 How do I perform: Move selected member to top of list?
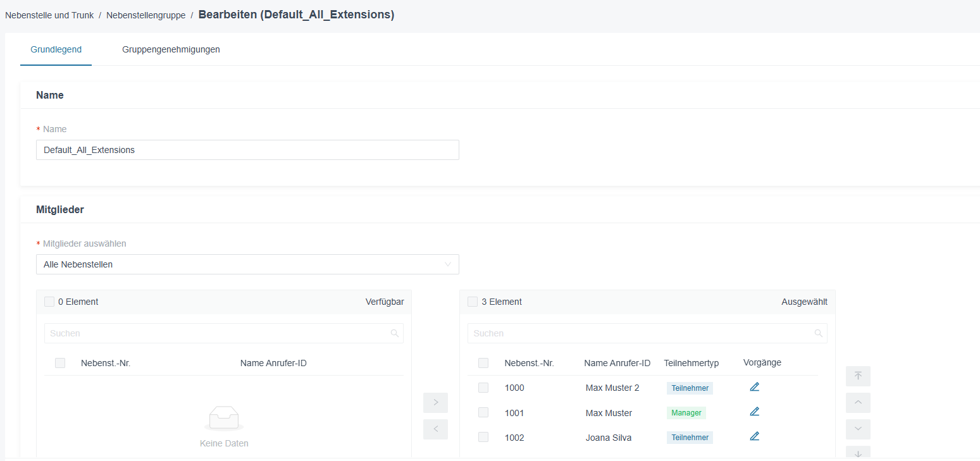point(858,376)
